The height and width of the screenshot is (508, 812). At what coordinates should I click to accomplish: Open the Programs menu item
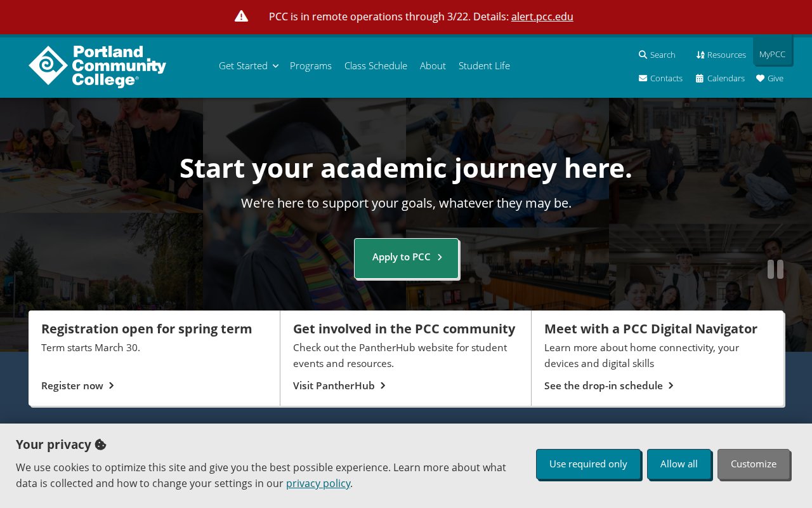(311, 65)
